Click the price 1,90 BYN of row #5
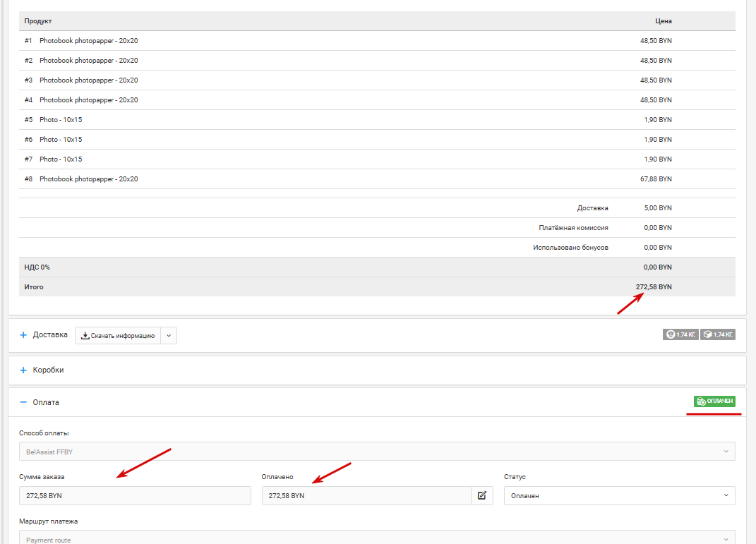Image resolution: width=756 pixels, height=544 pixels. coord(658,119)
